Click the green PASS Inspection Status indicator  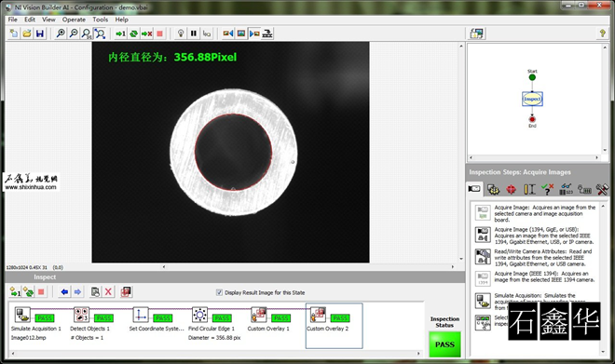(x=444, y=344)
